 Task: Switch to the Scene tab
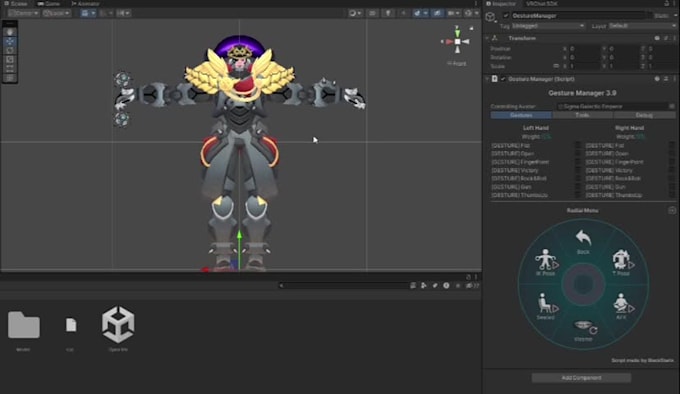(x=16, y=3)
